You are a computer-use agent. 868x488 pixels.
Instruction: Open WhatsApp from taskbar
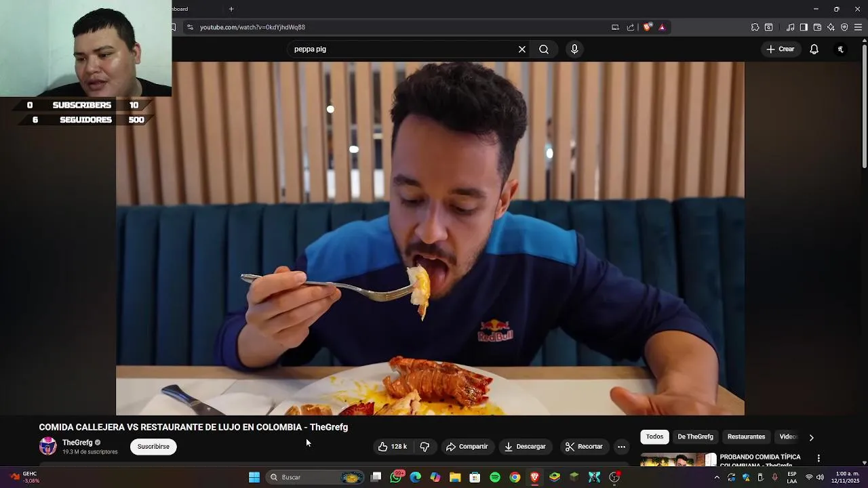pyautogui.click(x=396, y=477)
